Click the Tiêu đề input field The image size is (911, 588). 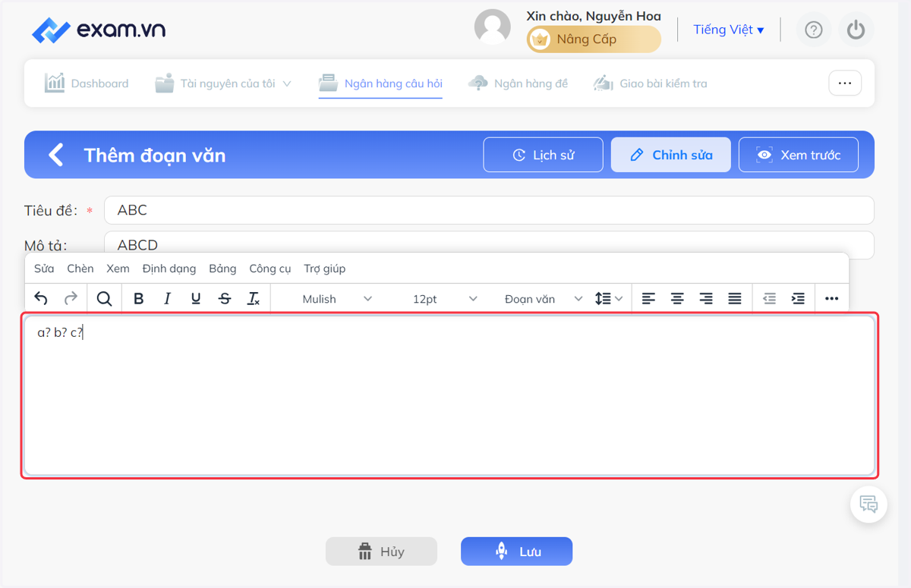489,210
